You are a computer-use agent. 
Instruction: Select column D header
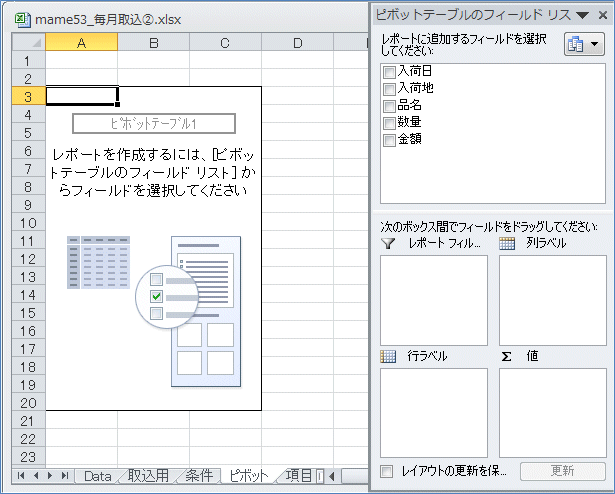pyautogui.click(x=298, y=42)
